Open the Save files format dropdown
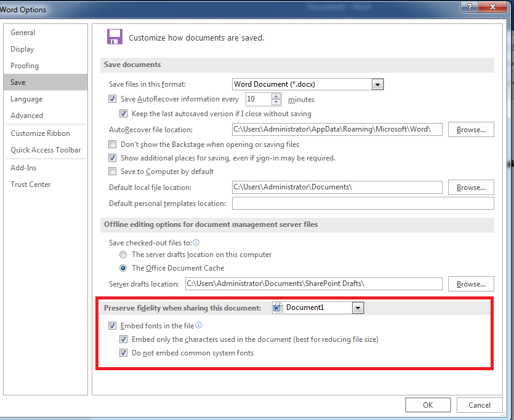 [x=378, y=84]
